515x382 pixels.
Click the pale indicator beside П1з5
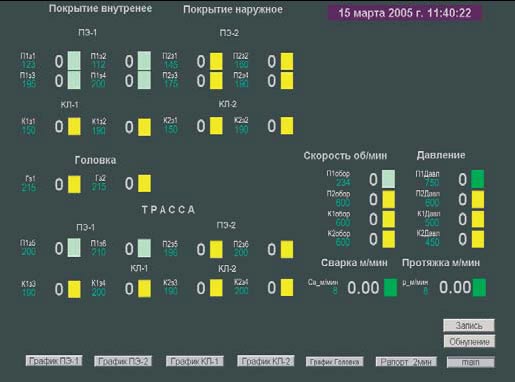tap(74, 248)
